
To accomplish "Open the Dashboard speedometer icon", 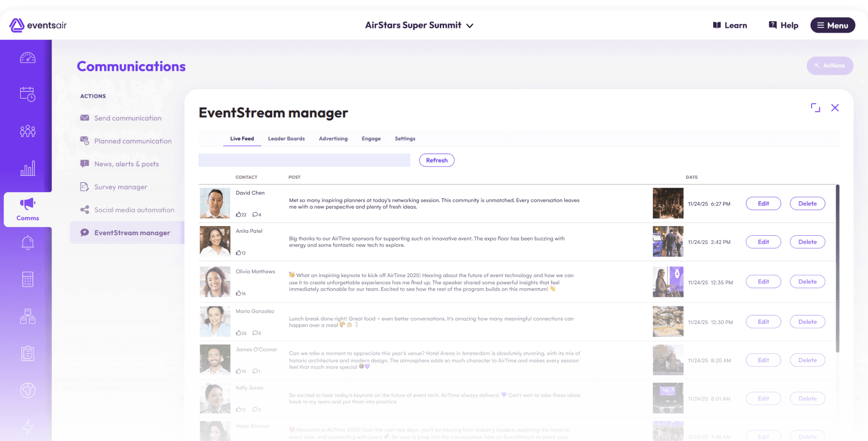I will (27, 57).
